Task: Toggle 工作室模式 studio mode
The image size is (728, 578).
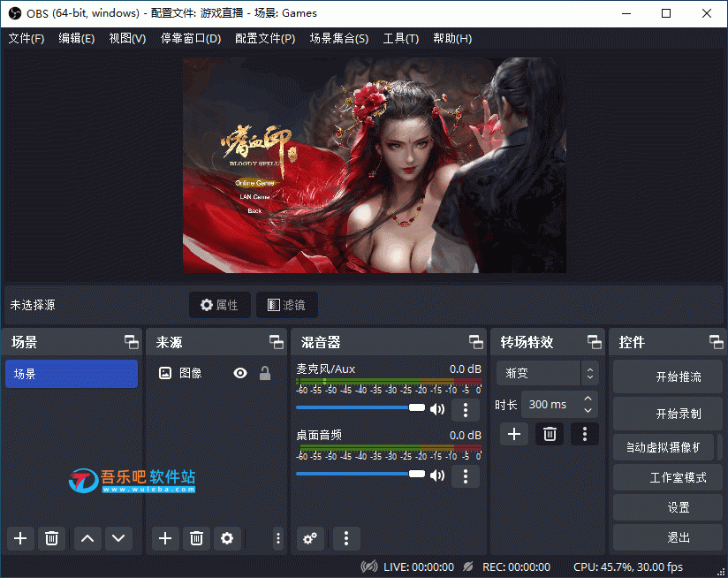Action: [668, 477]
